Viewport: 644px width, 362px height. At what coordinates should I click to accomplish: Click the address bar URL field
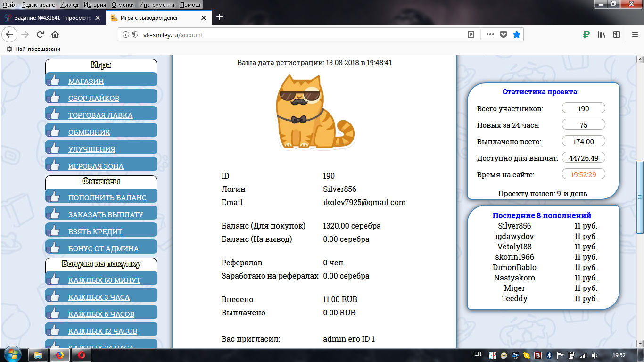coord(302,34)
